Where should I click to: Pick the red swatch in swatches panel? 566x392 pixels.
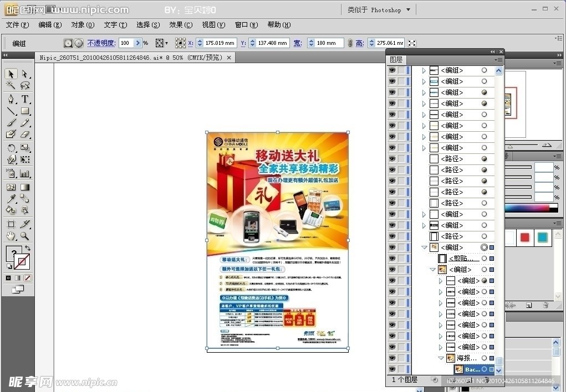coord(524,238)
